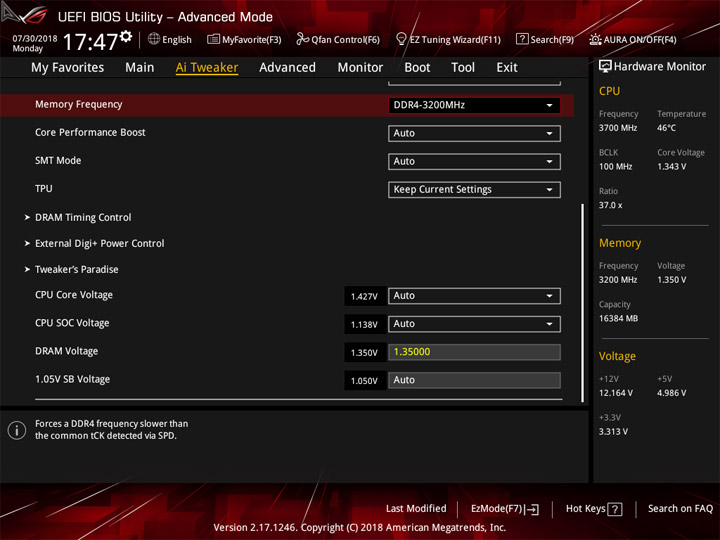Open the Advanced tab
720x540 pixels.
pyautogui.click(x=287, y=68)
